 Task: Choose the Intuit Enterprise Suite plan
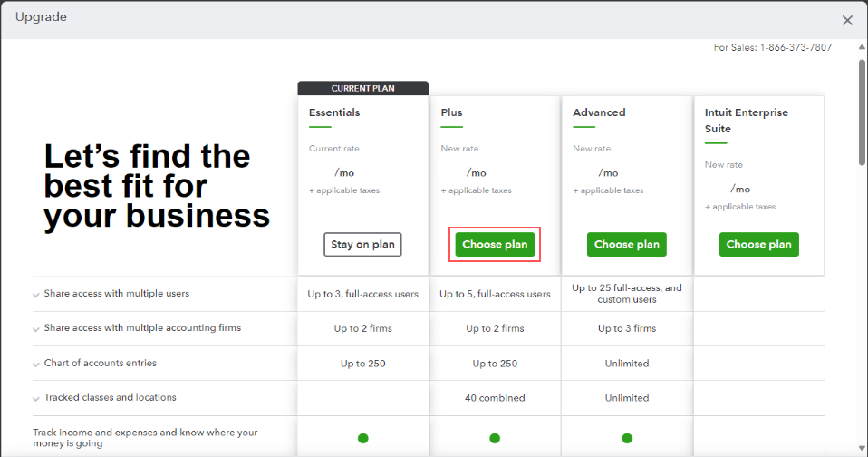[758, 245]
